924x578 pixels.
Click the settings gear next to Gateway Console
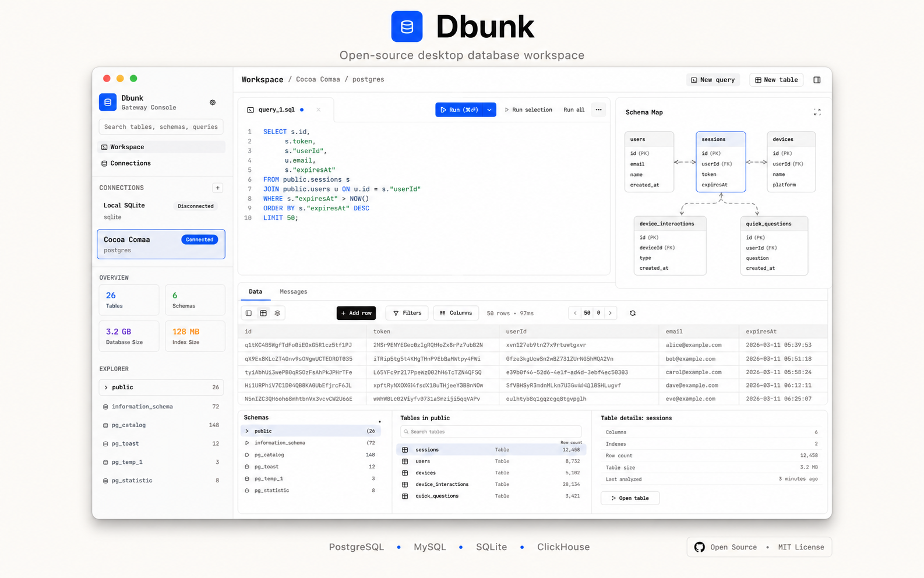pyautogui.click(x=213, y=103)
